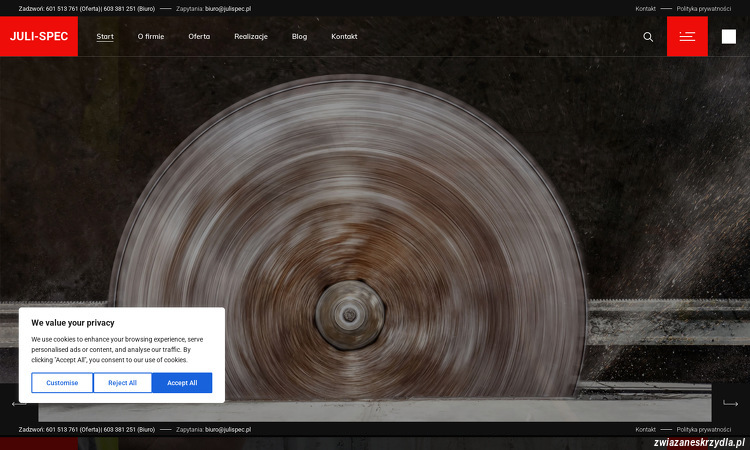Click the white square icon in header
This screenshot has height=450, width=750.
coord(729,37)
